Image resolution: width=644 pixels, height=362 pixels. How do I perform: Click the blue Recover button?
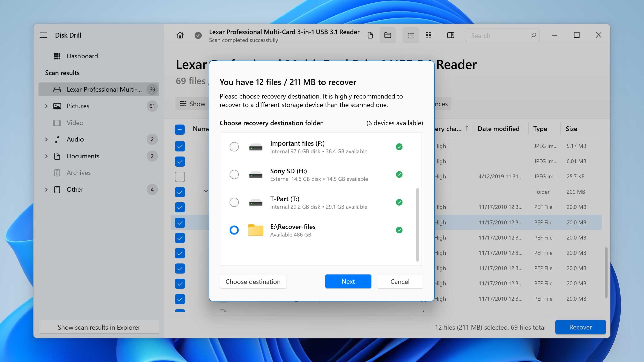[580, 327]
